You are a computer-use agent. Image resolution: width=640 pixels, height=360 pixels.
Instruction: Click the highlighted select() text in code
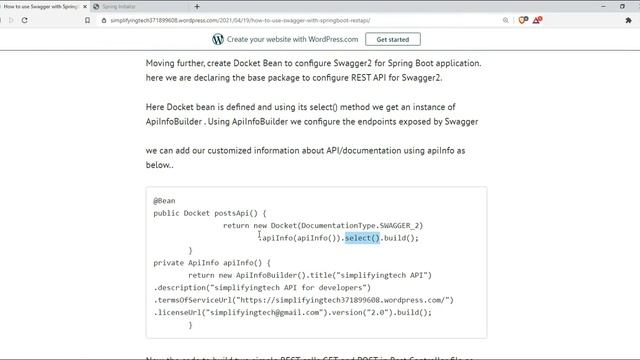click(x=362, y=238)
